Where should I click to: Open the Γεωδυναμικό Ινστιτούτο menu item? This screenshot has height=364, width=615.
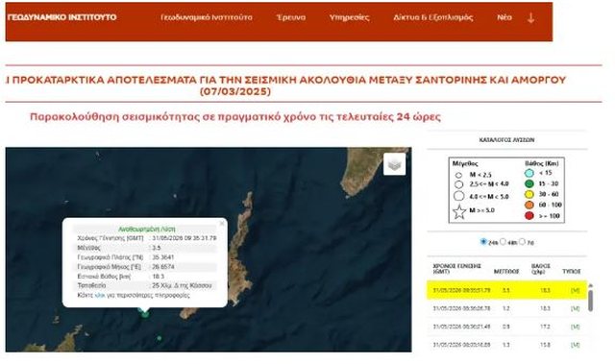coord(207,17)
